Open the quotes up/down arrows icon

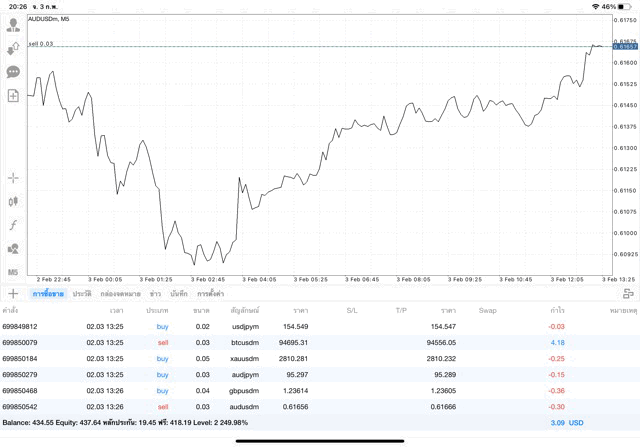pos(13,48)
